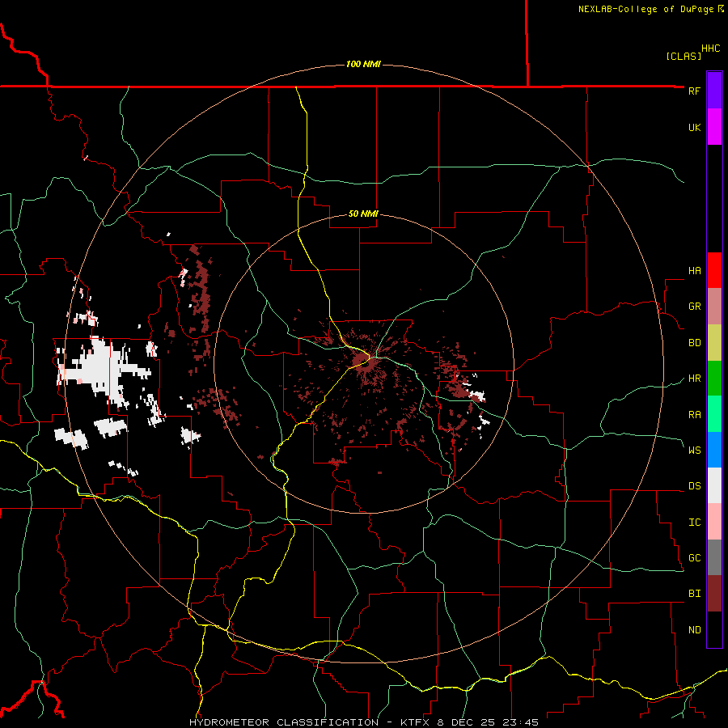Click the 100 NMI range ring label

pos(363,64)
